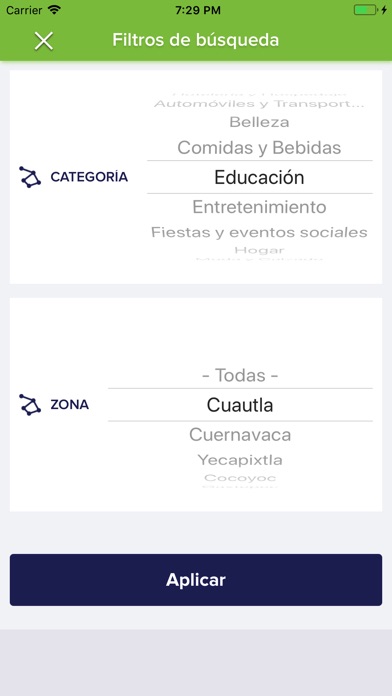392x696 pixels.
Task: Tap the constellation icon beside CATEGORÍA
Action: coord(30,177)
